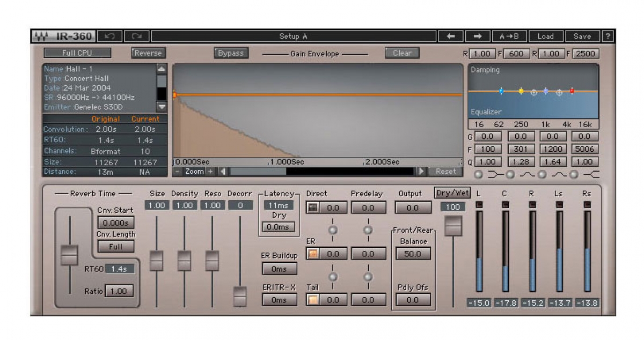Open the Full CPU mode selector
The height and width of the screenshot is (340, 644).
pyautogui.click(x=77, y=53)
